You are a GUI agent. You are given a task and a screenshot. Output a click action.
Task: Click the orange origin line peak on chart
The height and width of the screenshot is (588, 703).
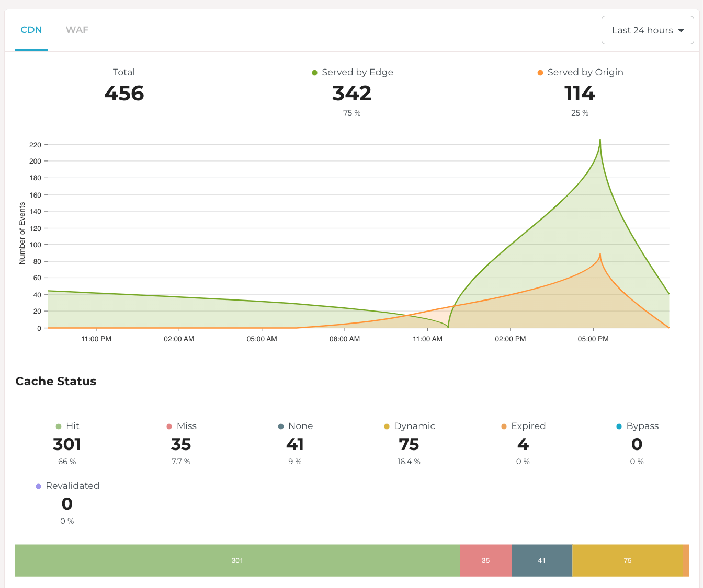coord(600,255)
